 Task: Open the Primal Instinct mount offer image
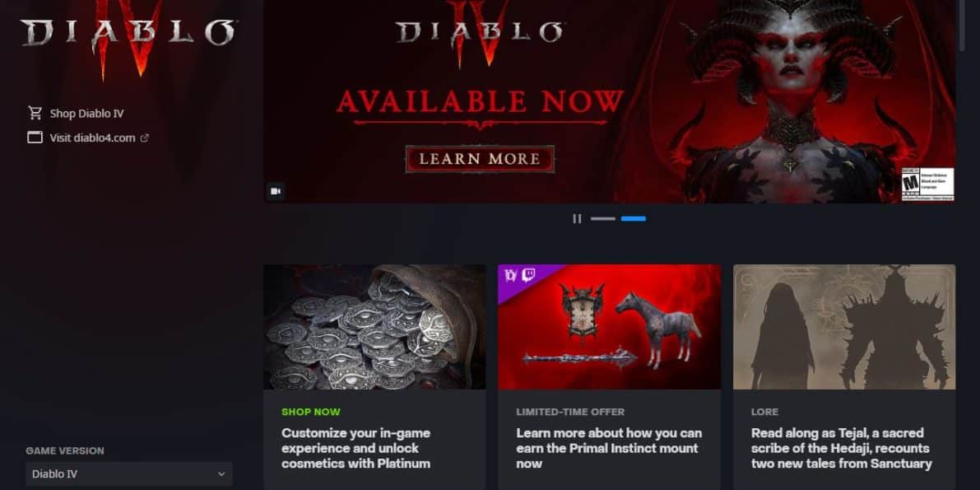click(x=610, y=327)
